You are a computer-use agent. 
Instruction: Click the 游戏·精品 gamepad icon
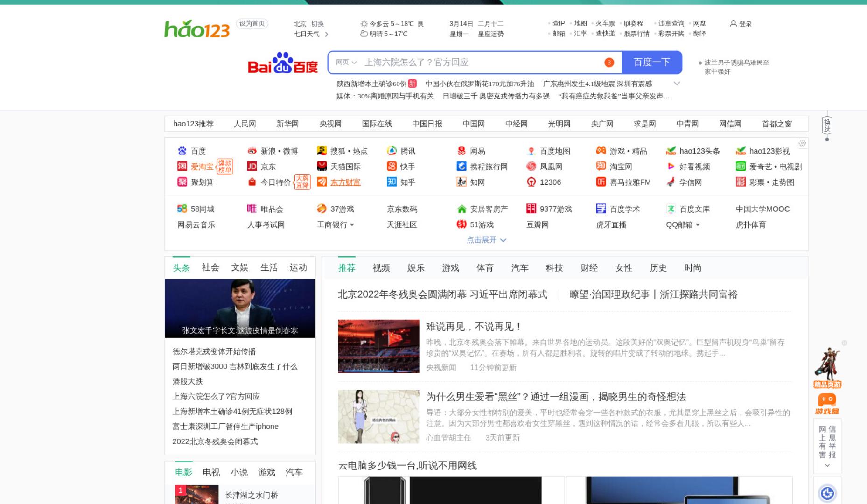pos(601,151)
